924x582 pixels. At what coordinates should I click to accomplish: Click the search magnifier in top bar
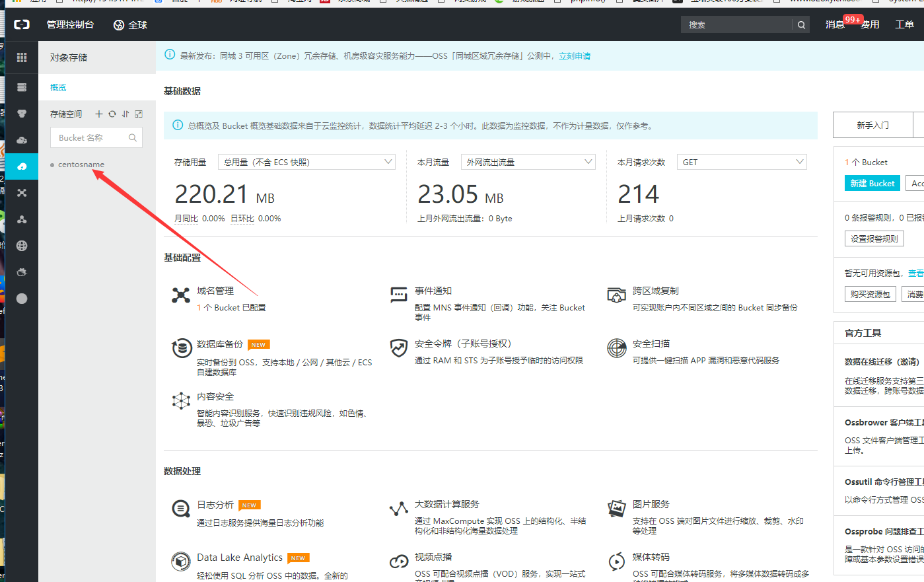pos(801,25)
